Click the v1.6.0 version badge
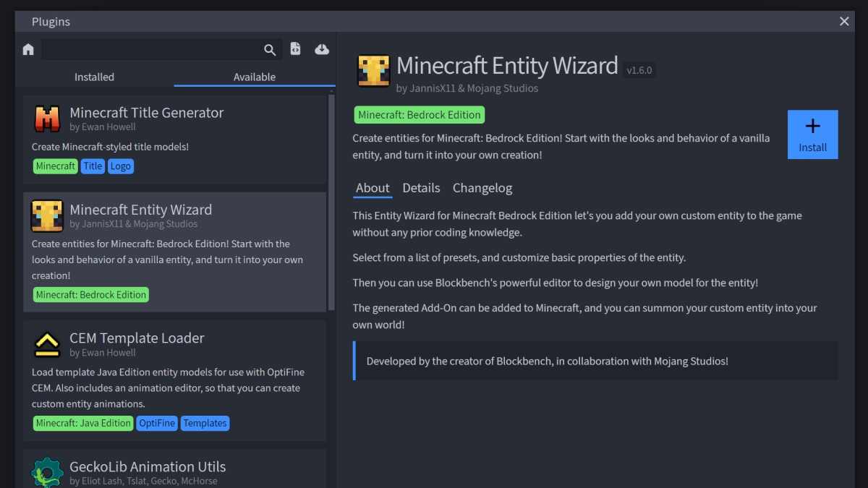This screenshot has height=488, width=868. point(639,70)
